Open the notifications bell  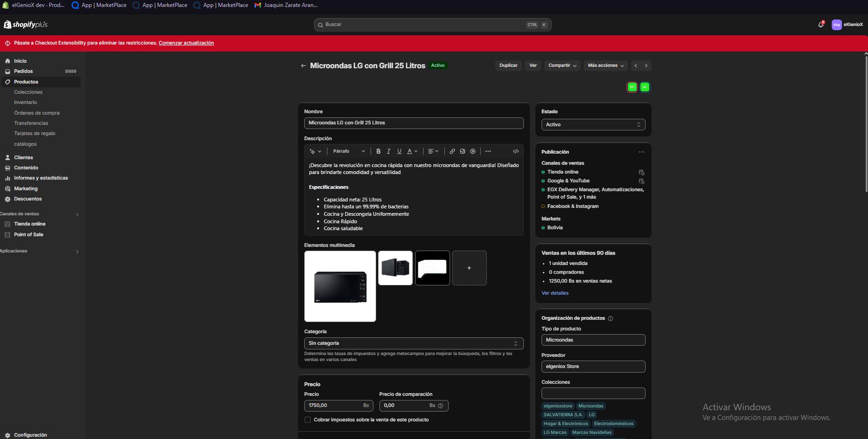821,25
